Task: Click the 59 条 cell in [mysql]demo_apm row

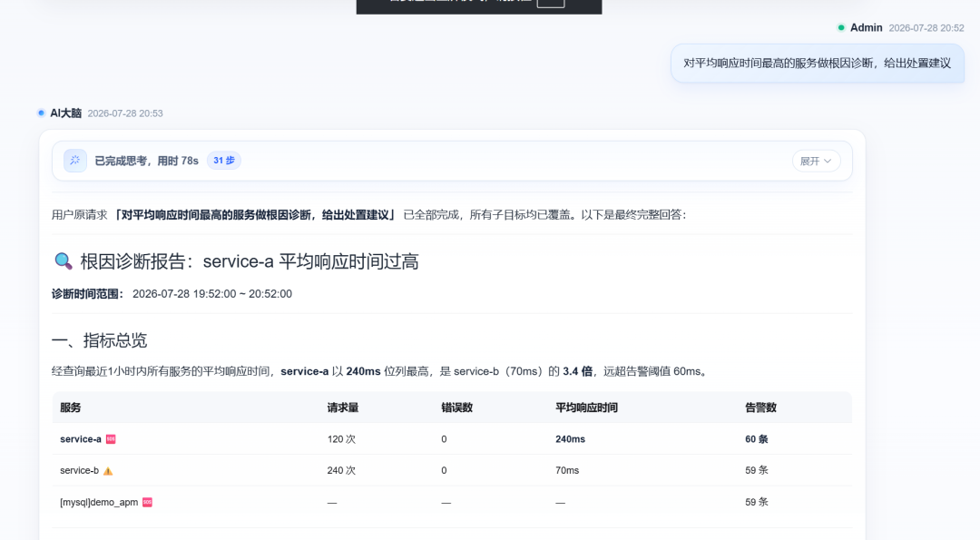Action: pyautogui.click(x=756, y=502)
